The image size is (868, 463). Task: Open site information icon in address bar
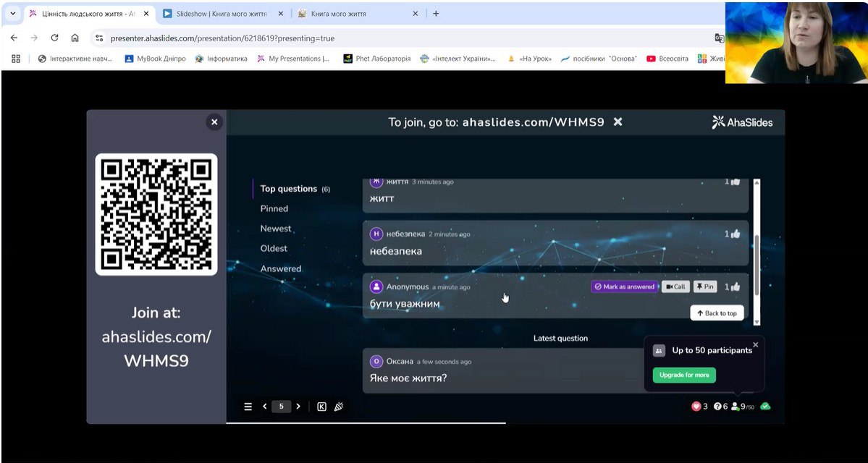coord(99,38)
